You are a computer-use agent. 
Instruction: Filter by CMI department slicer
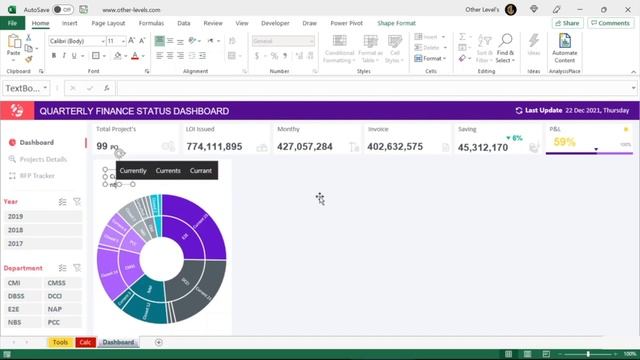click(23, 283)
